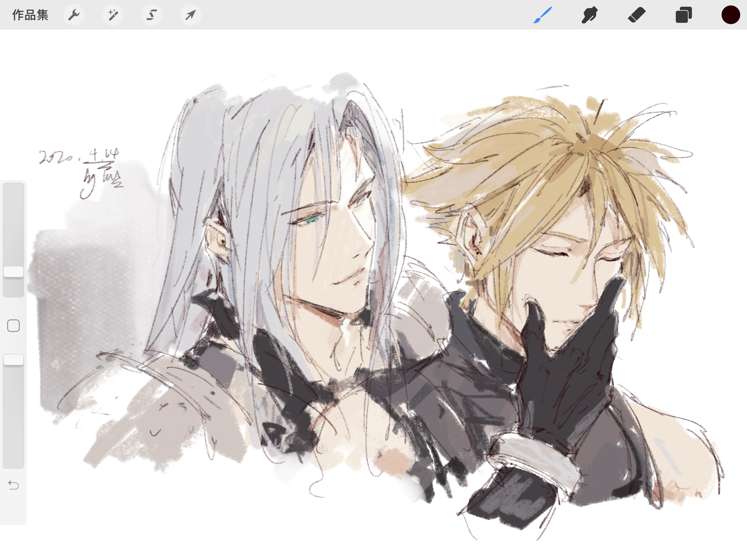The image size is (747, 560).
Task: Click the brush size slider handle
Action: tap(13, 272)
